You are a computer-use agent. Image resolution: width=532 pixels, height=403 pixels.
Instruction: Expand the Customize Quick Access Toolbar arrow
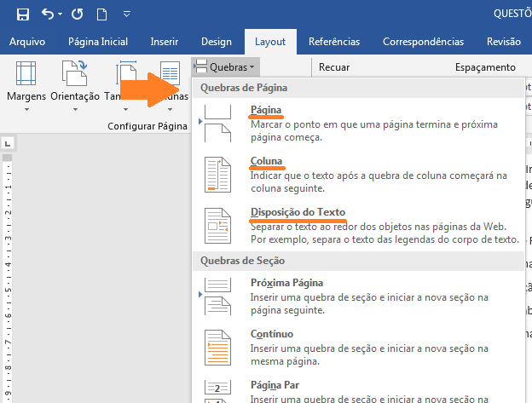(127, 14)
